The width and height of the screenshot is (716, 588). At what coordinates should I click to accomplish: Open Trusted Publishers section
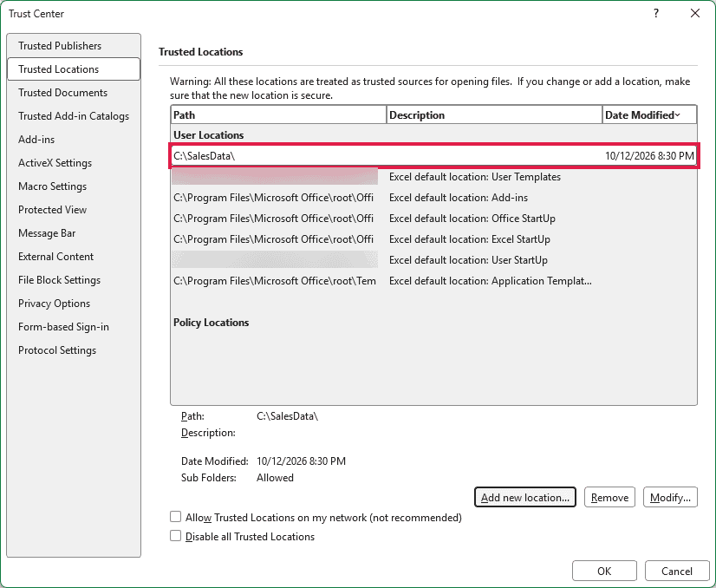(74, 46)
